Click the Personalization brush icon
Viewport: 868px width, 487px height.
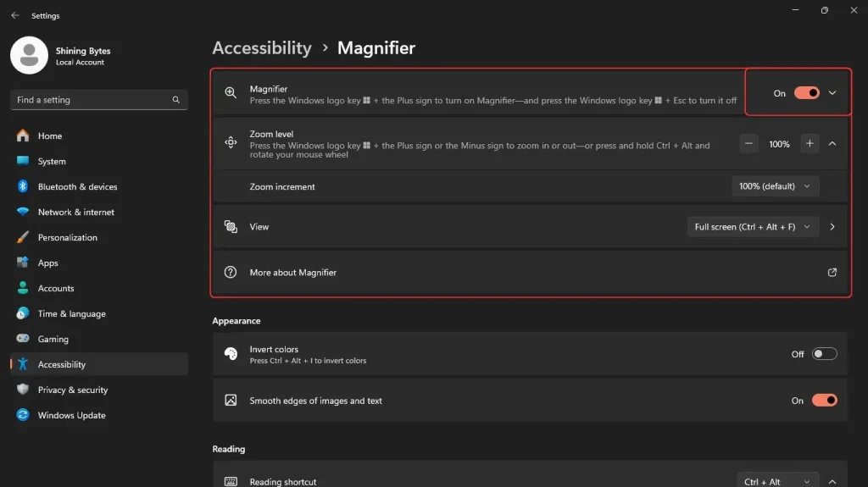coord(23,237)
